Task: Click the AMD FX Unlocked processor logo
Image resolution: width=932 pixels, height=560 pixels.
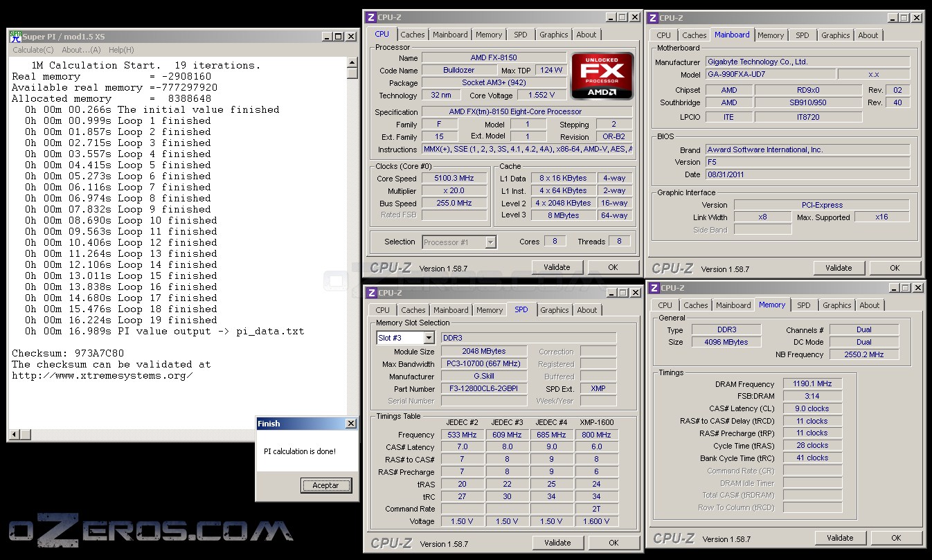Action: [x=602, y=76]
